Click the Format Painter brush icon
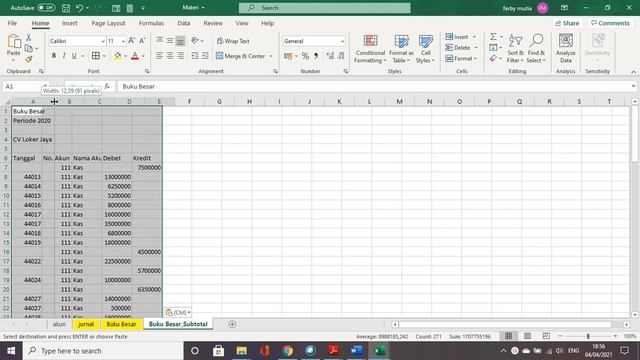The width and height of the screenshot is (640, 360). (29, 59)
